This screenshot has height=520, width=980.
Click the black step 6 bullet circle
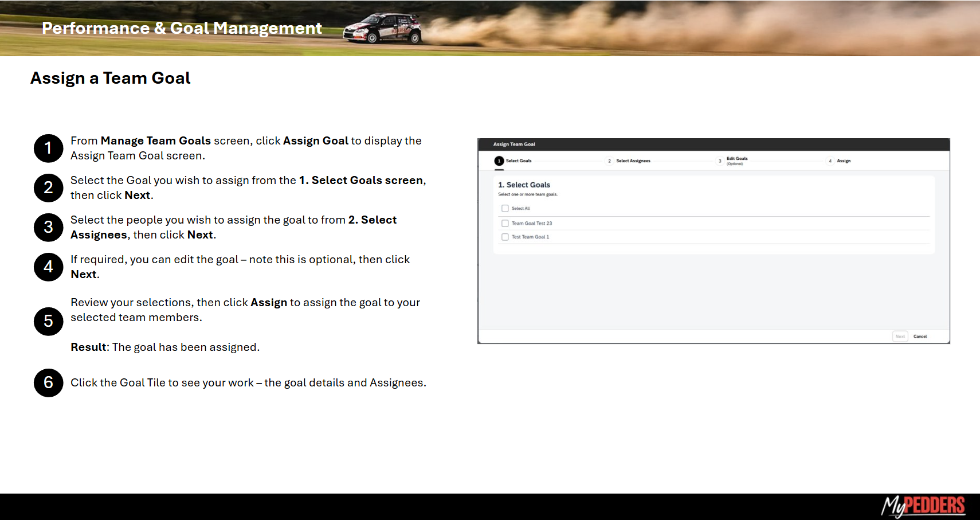click(x=48, y=383)
